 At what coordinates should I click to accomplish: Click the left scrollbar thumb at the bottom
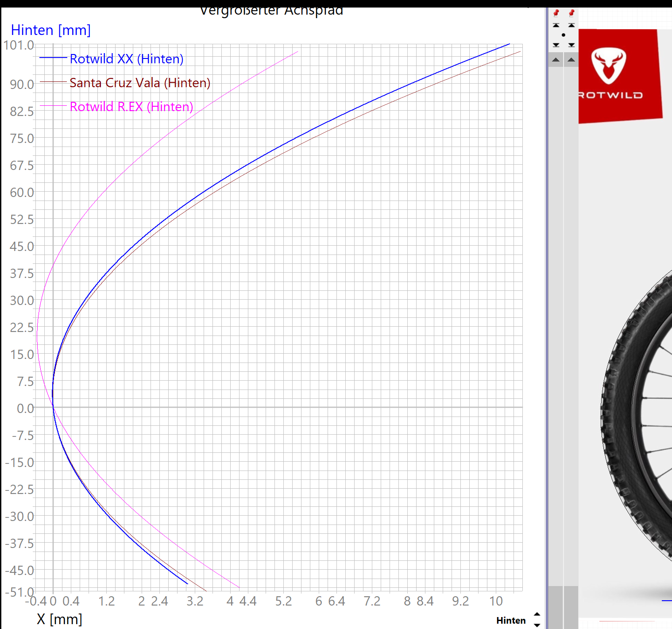(556, 607)
